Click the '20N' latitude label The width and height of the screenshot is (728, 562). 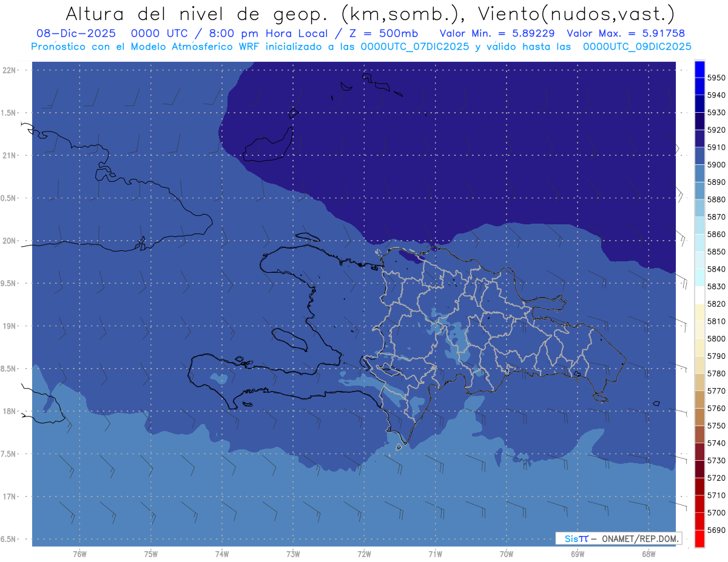[x=9, y=241]
